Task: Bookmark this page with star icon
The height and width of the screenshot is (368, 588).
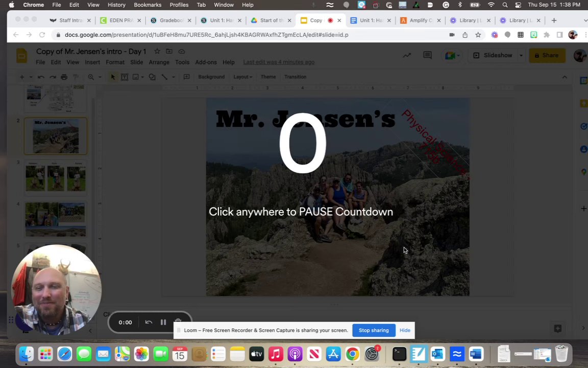Action: click(478, 35)
